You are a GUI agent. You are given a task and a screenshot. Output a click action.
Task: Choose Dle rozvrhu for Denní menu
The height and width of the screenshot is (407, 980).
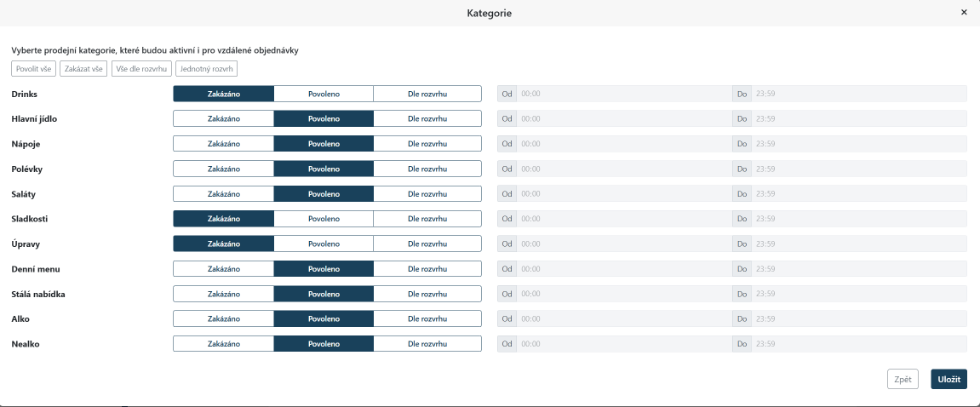[x=427, y=269]
